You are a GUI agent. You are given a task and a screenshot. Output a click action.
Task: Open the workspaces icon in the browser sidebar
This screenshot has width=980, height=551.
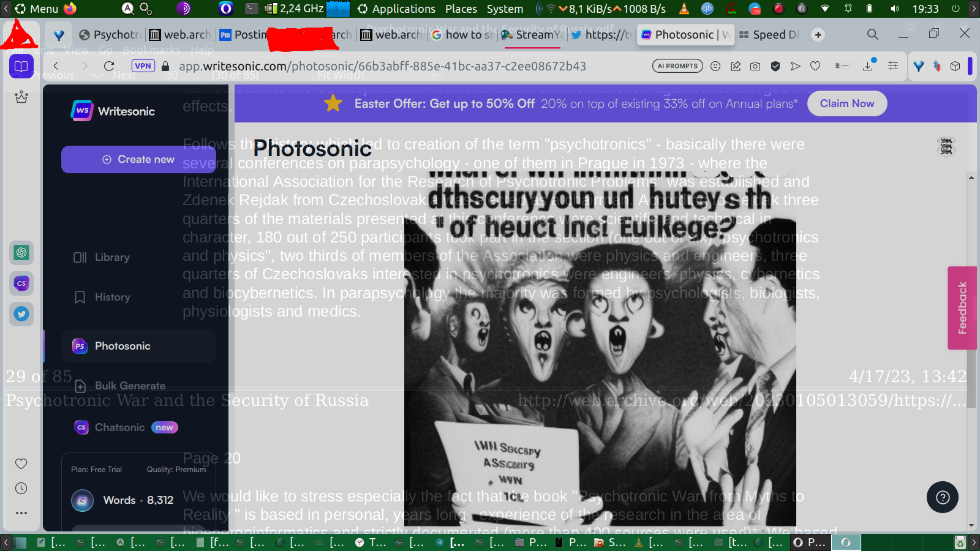pyautogui.click(x=21, y=66)
